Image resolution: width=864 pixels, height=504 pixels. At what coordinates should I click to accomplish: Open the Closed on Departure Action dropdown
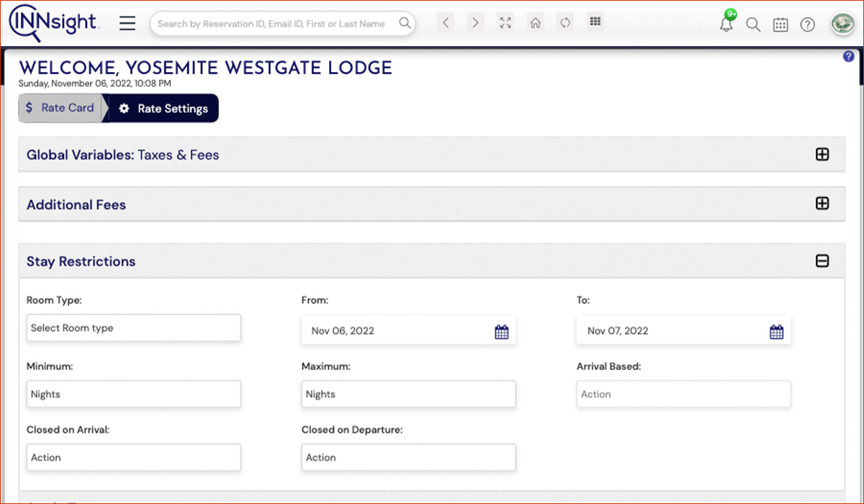408,457
